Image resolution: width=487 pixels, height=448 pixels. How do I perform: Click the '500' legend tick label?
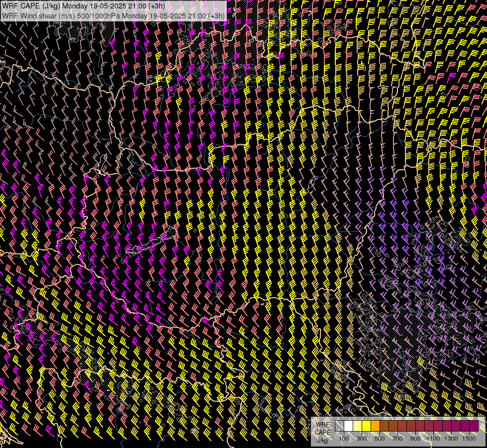[380, 439]
